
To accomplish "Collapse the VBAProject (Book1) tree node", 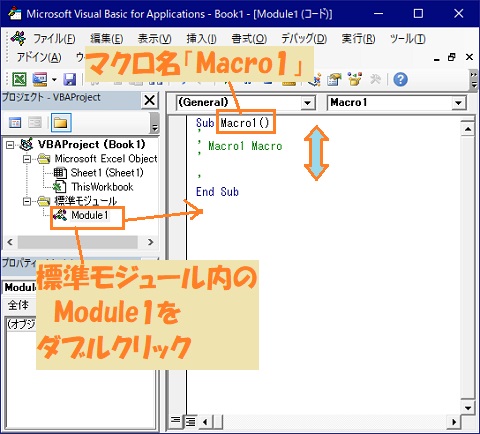I will (x=10, y=145).
